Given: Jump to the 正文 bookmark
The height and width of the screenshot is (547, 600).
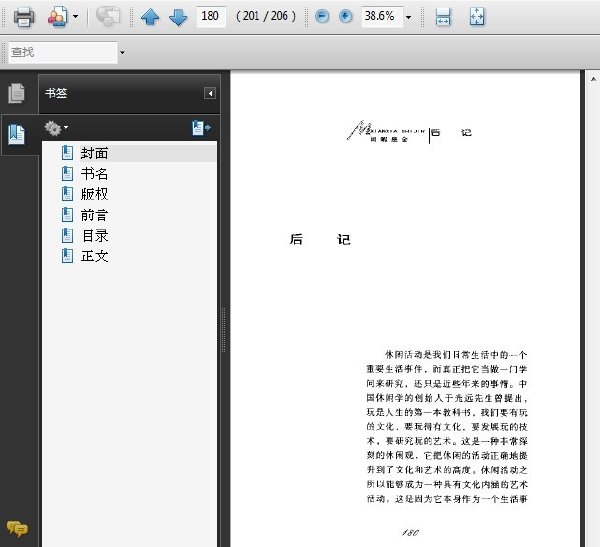Looking at the screenshot, I should click(95, 256).
